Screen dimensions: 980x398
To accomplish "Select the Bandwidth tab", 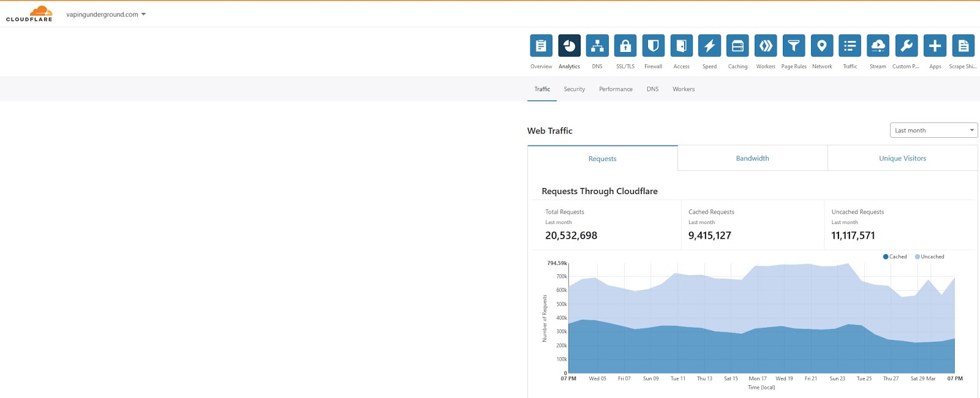I will click(752, 158).
